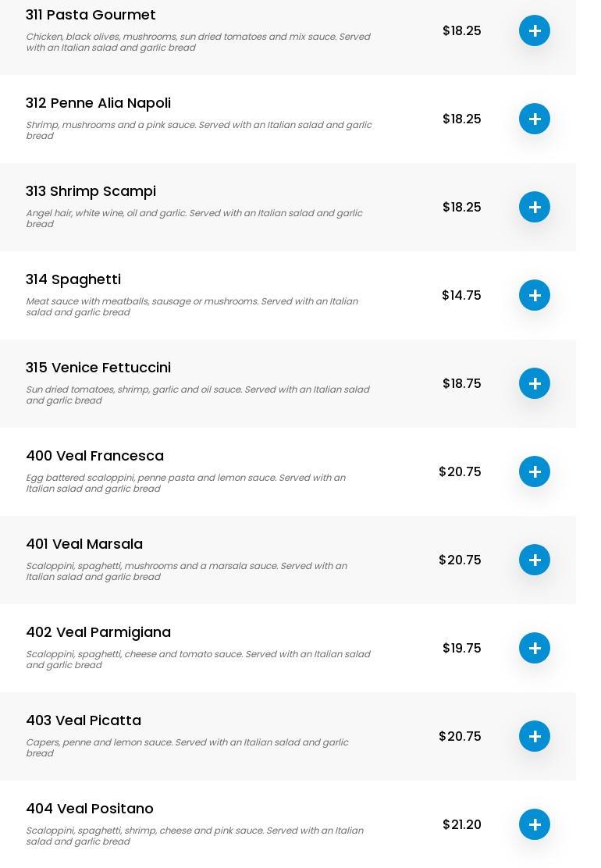601x868 pixels.
Task: Click plus button for 313 Shrimp Scampi
Action: tap(535, 207)
